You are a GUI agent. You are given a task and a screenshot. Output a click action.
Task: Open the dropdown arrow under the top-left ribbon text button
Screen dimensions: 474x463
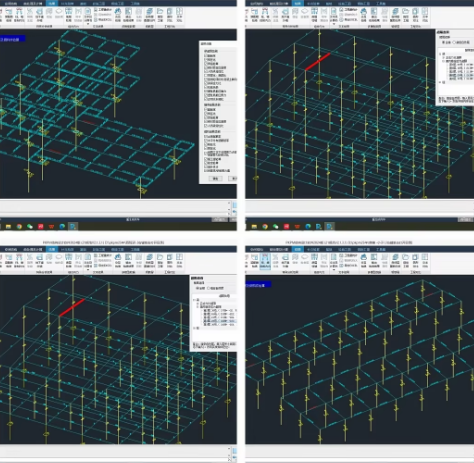pos(88,23)
